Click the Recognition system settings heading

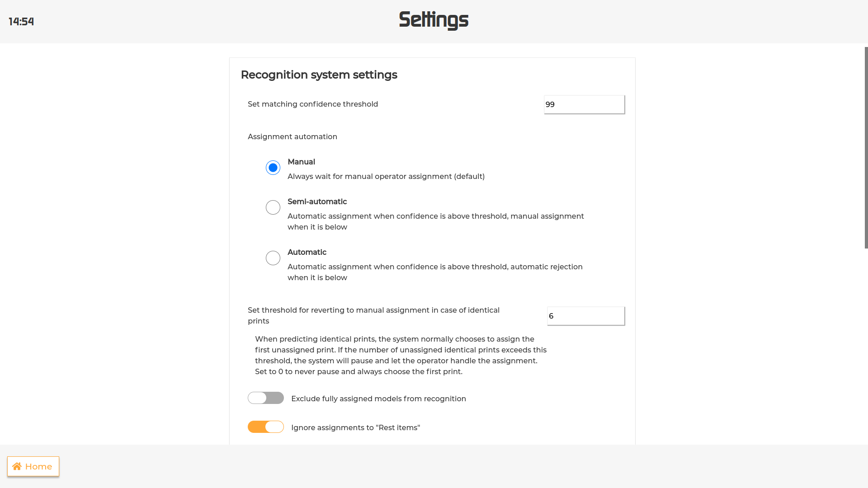pyautogui.click(x=319, y=75)
